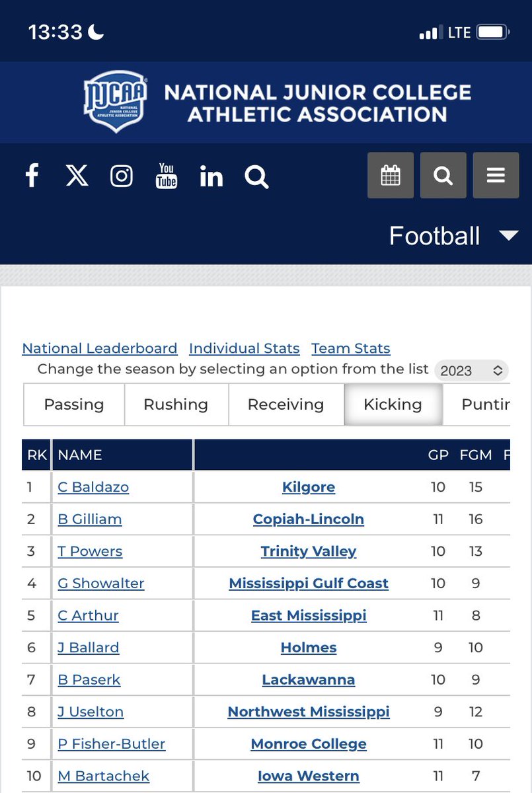Open the Mississippi Gulf Coast team link
The width and height of the screenshot is (532, 793).
(309, 584)
